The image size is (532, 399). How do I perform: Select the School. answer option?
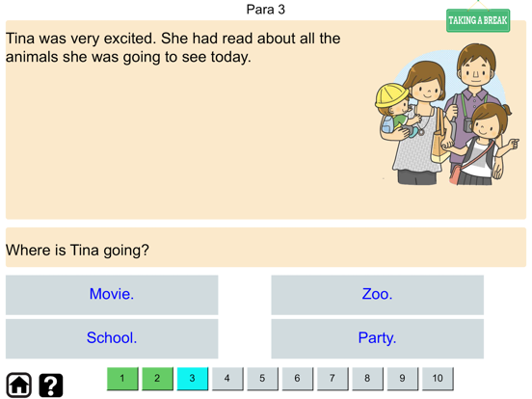(112, 338)
